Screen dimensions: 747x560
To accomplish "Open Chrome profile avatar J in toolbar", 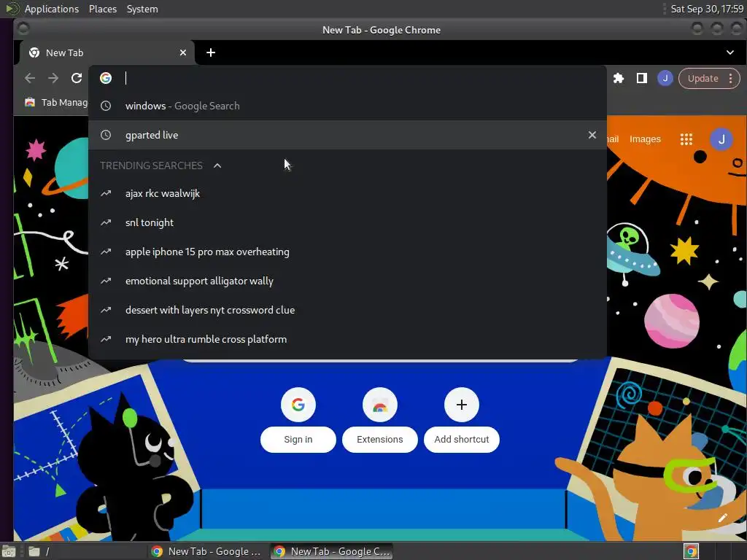I will (665, 78).
